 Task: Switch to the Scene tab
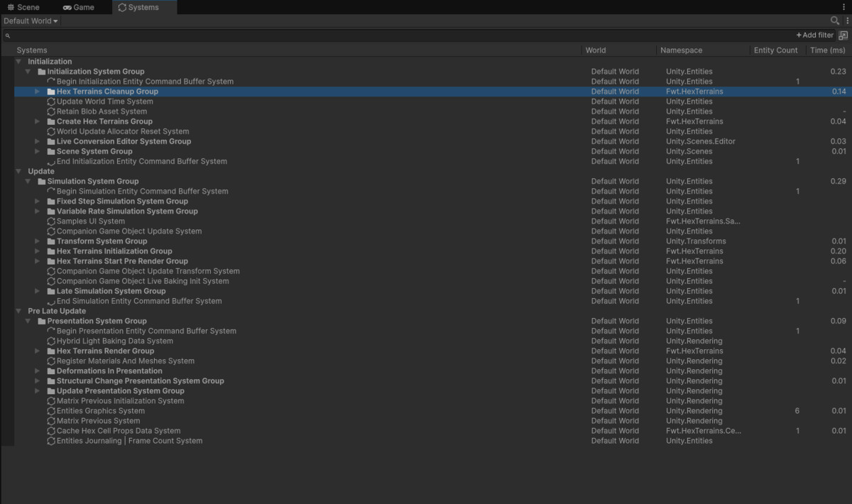(x=23, y=7)
